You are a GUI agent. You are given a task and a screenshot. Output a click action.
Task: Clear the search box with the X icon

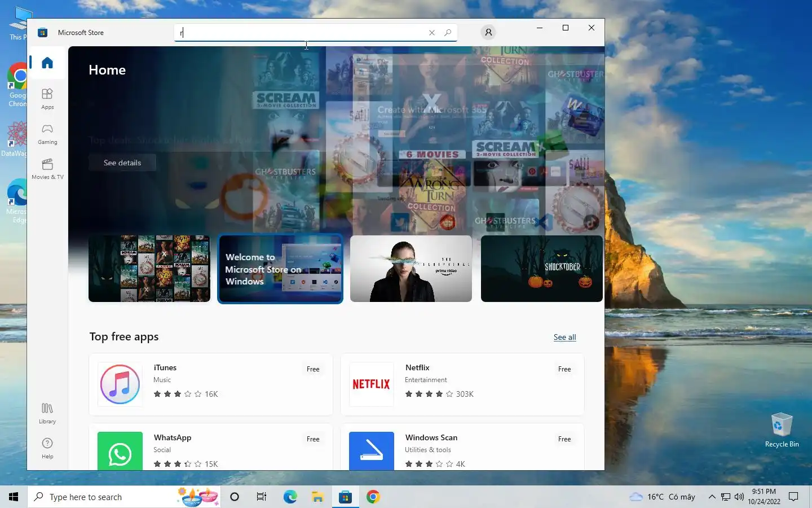432,33
